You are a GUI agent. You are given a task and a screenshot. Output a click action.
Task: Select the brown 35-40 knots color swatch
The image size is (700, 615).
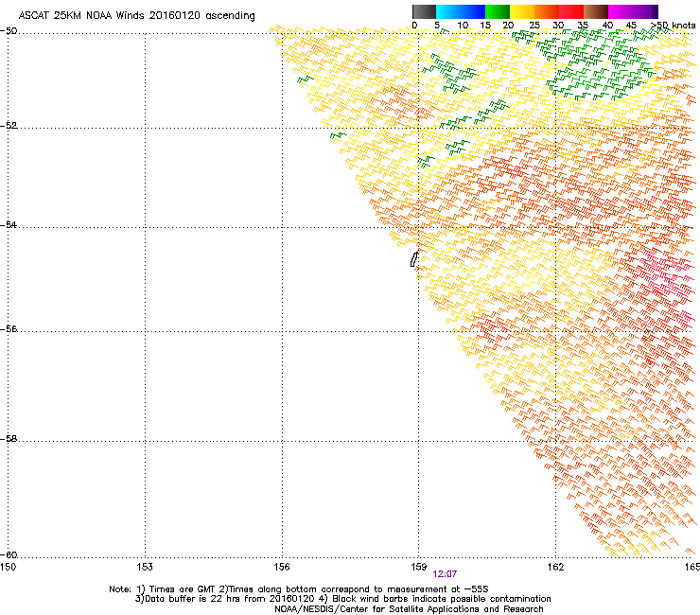pyautogui.click(x=596, y=11)
